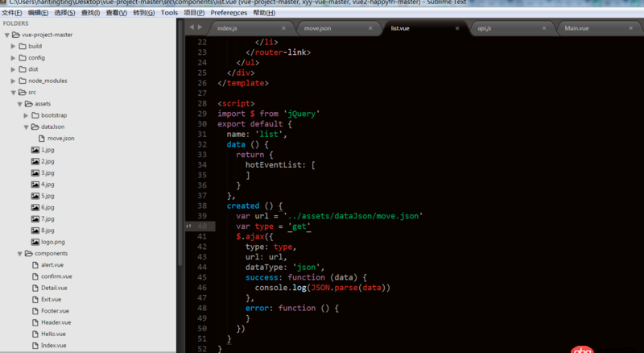Click line number 38 in the gutter
Screen dimensions: 644x353
[x=202, y=206]
